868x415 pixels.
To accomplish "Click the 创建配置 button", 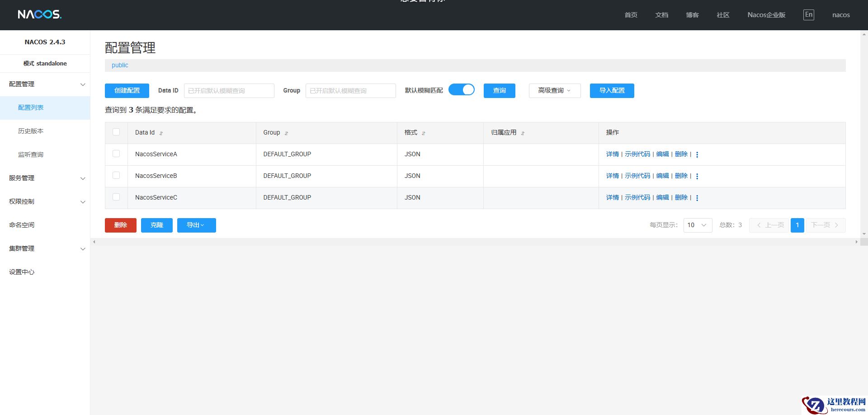I will [127, 91].
